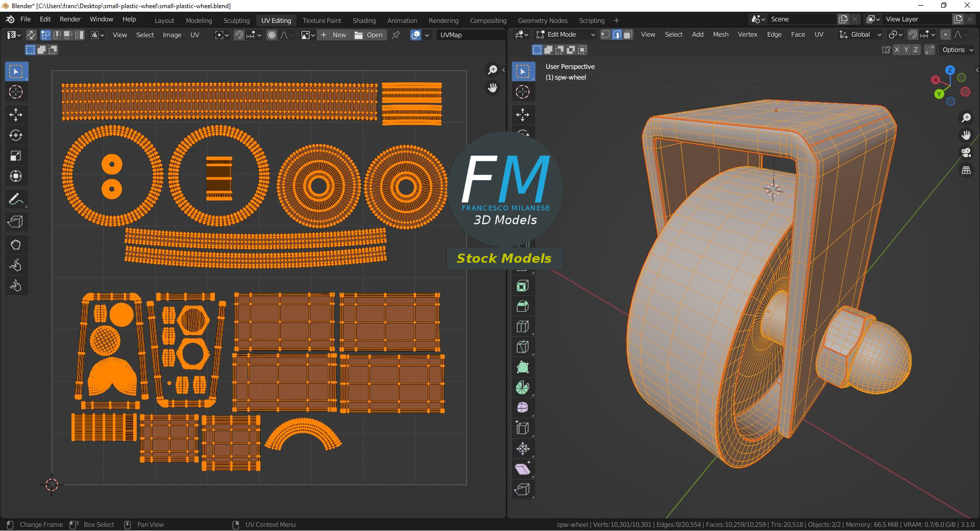This screenshot has height=531, width=980.
Task: Toggle UV sync selection
Action: click(x=31, y=35)
